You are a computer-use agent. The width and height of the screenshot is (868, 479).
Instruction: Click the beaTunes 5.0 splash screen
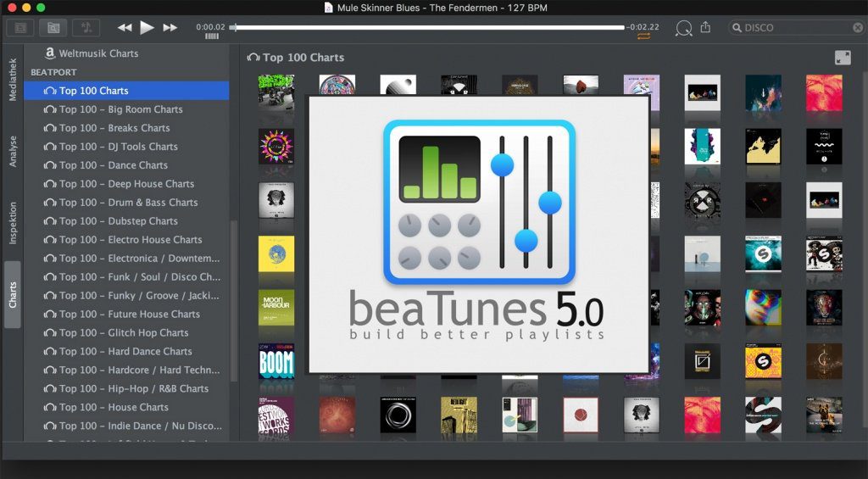click(479, 235)
